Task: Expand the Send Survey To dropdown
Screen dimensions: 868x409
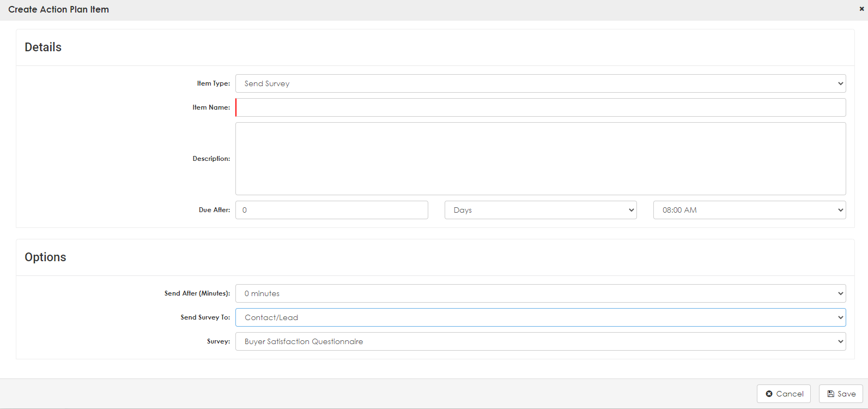Action: pyautogui.click(x=540, y=317)
